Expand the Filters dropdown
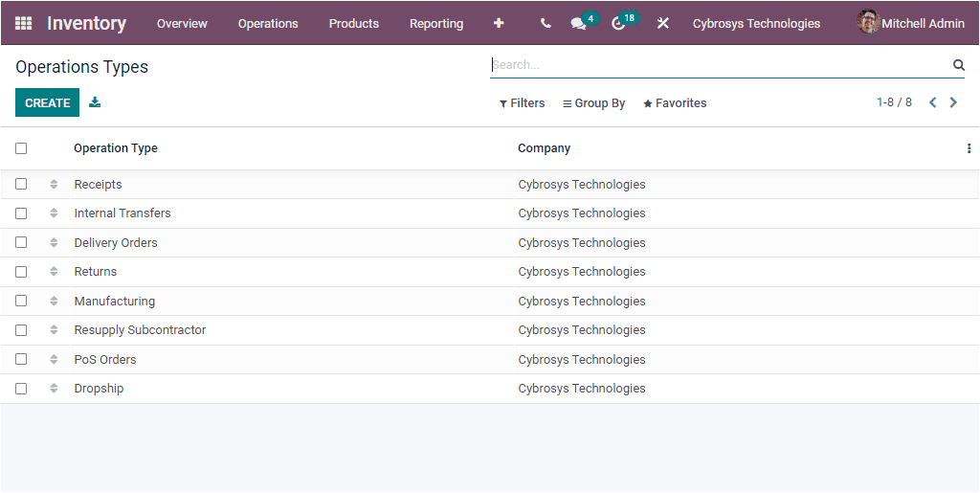This screenshot has height=493, width=980. click(522, 103)
